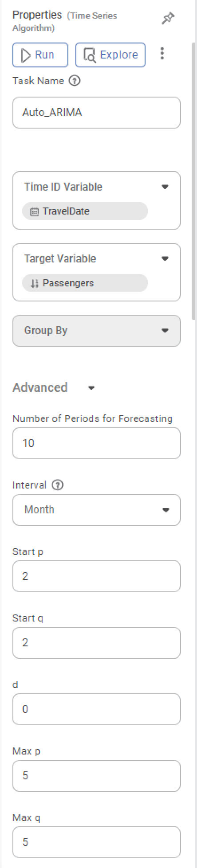Open the three-dot more options menu
The image size is (197, 868).
pos(162,54)
